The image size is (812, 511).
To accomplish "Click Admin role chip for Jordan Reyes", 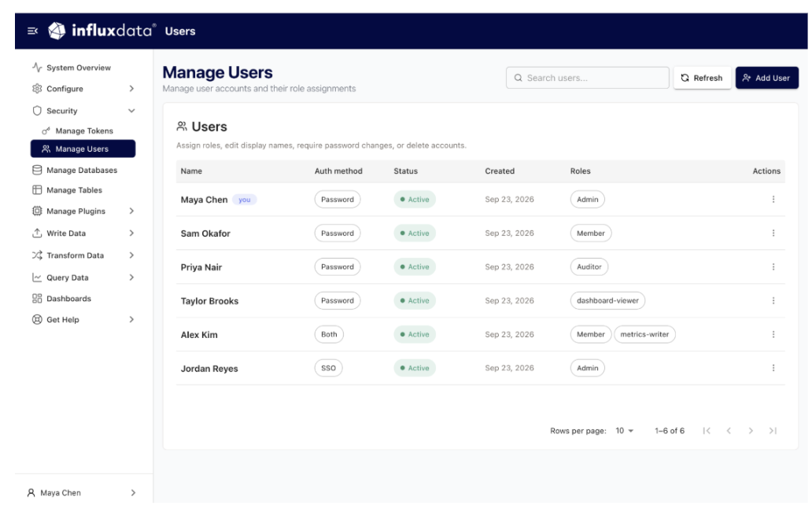I will 587,368.
